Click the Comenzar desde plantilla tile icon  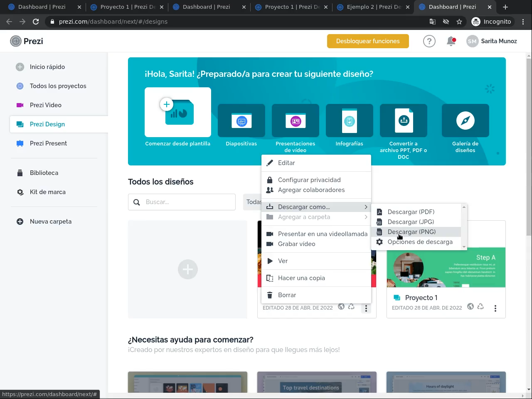pos(178,112)
